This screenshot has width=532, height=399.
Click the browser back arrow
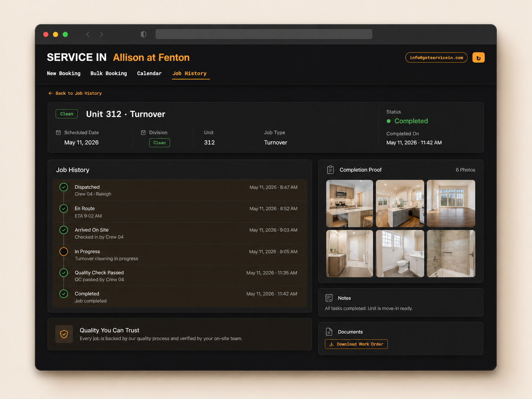coord(88,34)
